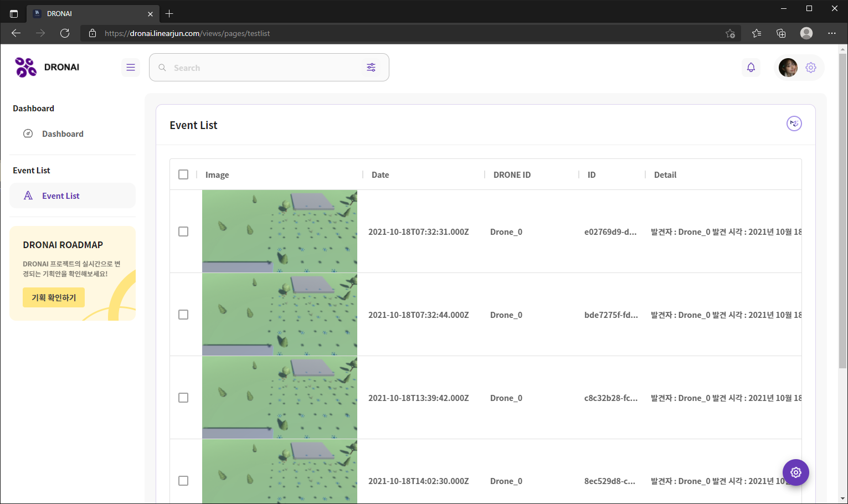Toggle the sidebar hamburger menu

[x=131, y=68]
